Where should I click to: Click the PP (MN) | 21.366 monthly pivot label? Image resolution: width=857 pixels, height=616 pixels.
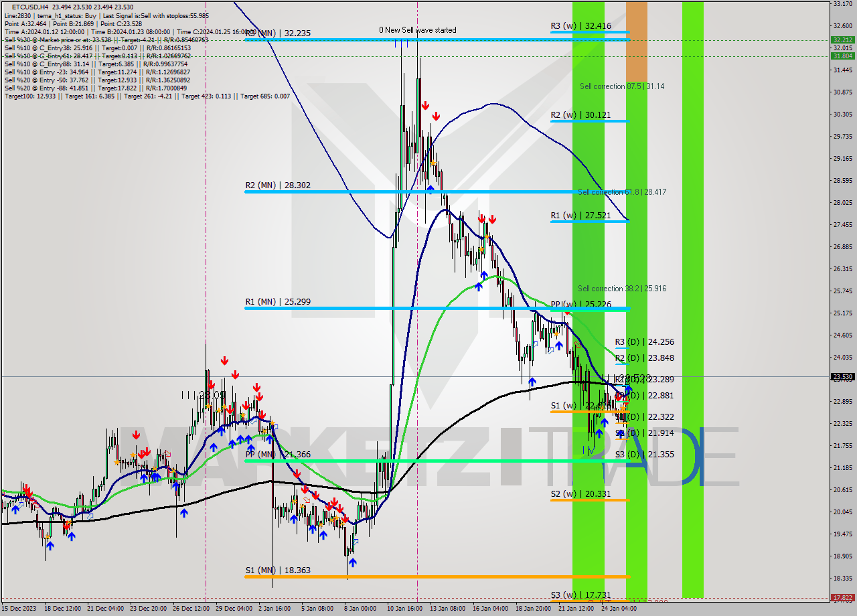[x=278, y=455]
